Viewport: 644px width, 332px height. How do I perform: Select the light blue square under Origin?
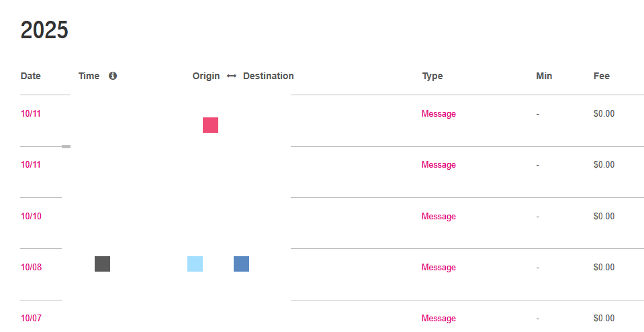[x=195, y=264]
